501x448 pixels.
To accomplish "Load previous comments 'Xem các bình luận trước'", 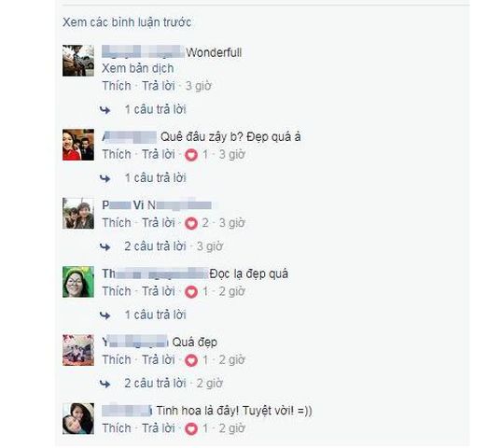I will 127,22.
